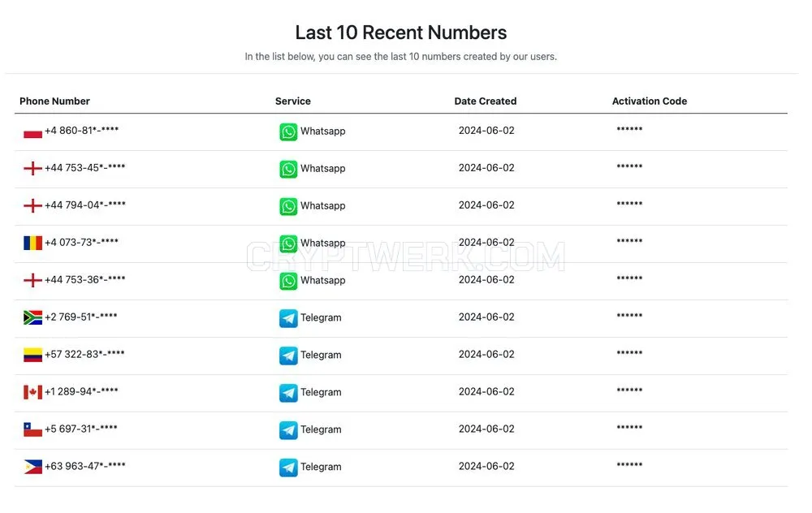The height and width of the screenshot is (513, 812).
Task: Click the Telegram icon in the +63 963-47 row
Action: click(x=288, y=468)
